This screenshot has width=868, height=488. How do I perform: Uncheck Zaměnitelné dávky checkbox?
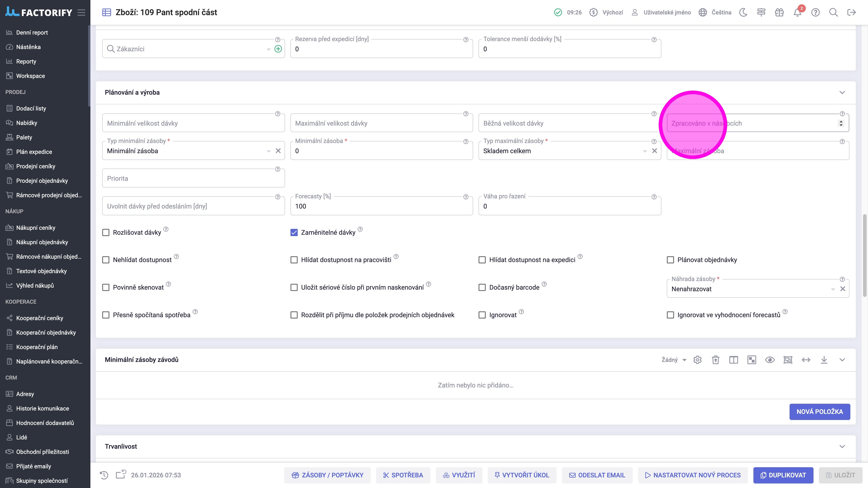coord(294,232)
